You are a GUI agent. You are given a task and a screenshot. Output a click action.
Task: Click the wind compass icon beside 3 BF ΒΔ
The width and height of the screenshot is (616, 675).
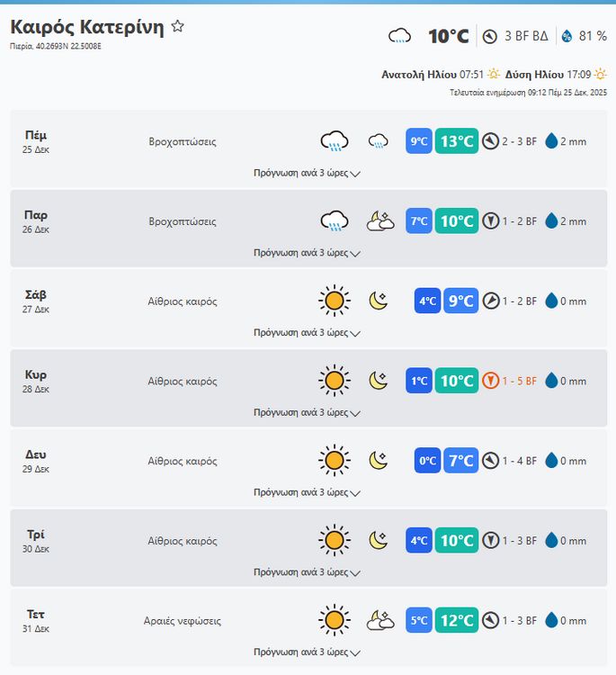[x=490, y=36]
